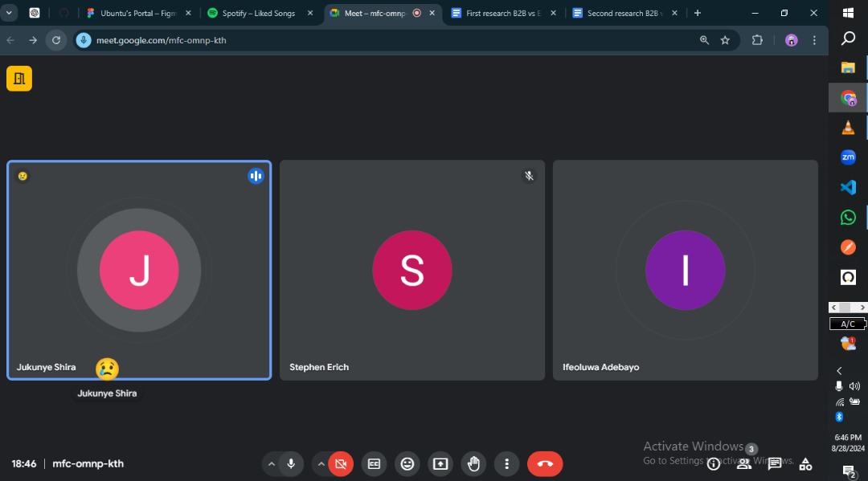Open the meeting details info panel
868x481 pixels.
(713, 463)
